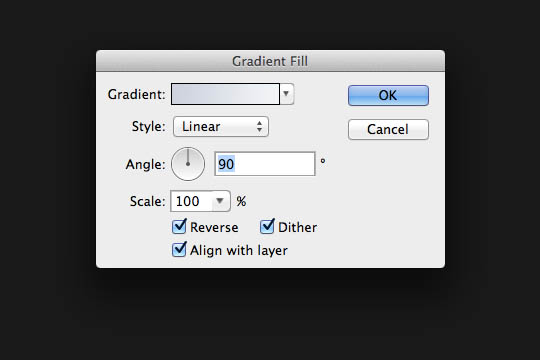Click the center dot of the Angle dial

pos(188,164)
